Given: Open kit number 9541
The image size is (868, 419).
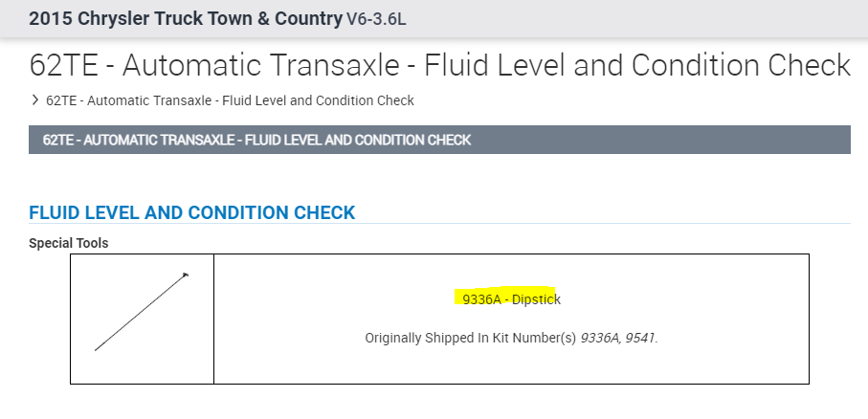Looking at the screenshot, I should point(642,338).
